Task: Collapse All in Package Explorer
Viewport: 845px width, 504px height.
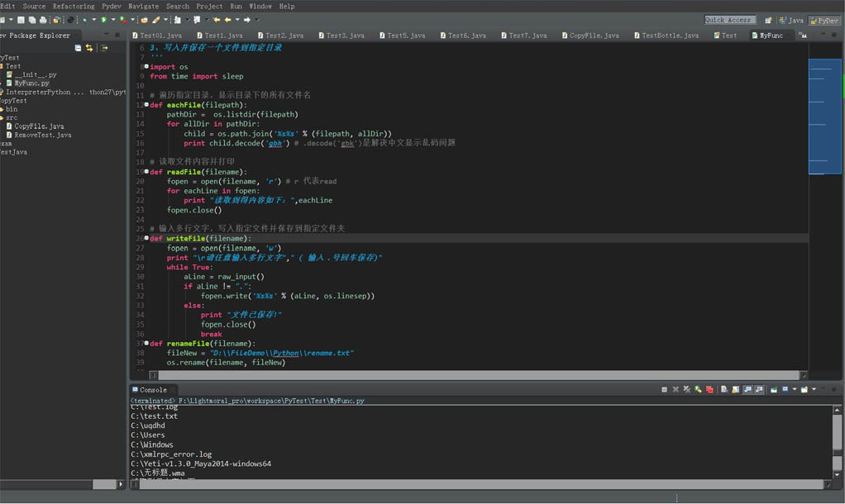Action: 79,48
